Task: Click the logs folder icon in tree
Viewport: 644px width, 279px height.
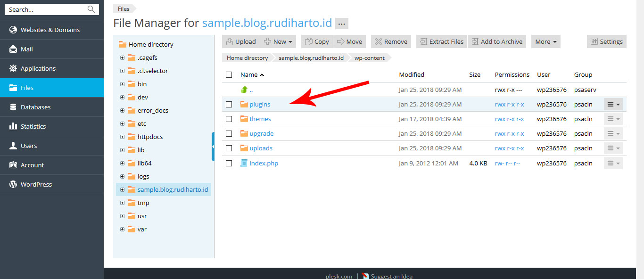Action: 132,176
